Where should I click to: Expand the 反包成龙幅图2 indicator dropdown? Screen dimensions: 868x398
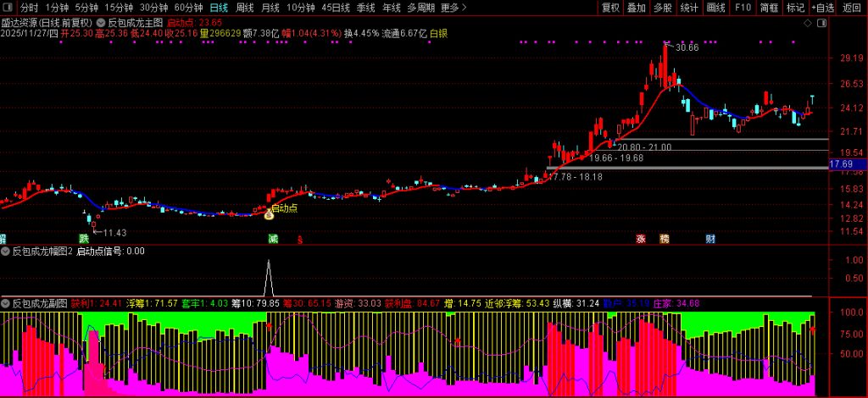[5, 252]
